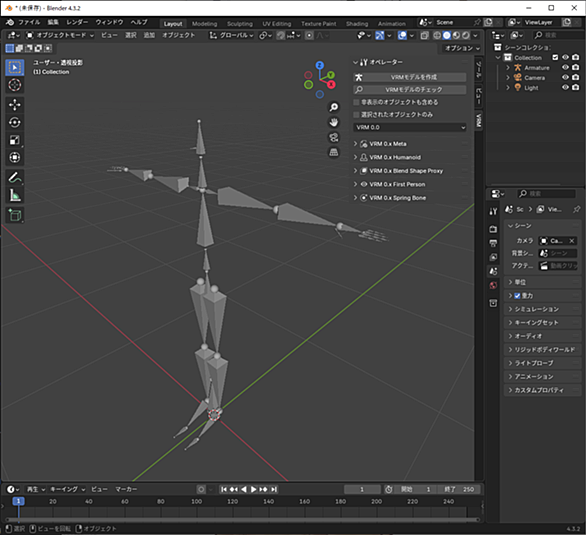Viewport: 586px width, 535px height.
Task: Enable 非表示のオブジェクトも含める checkbox
Action: [356, 102]
